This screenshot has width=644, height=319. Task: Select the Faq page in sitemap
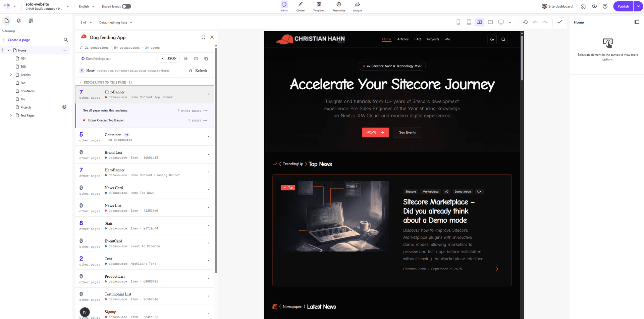pyautogui.click(x=23, y=83)
